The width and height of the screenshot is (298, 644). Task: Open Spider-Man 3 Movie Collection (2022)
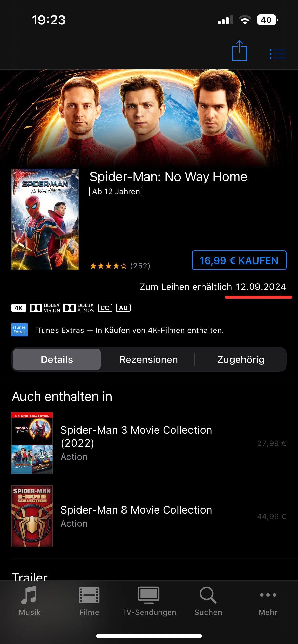[x=149, y=443]
